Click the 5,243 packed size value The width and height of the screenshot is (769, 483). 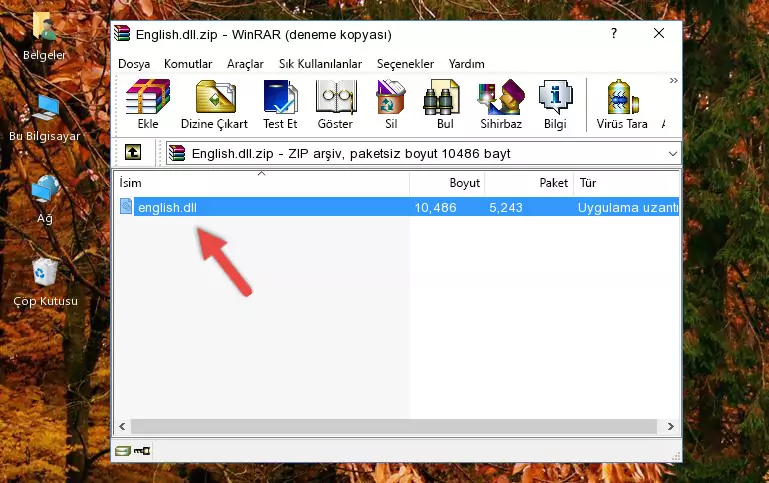click(506, 207)
